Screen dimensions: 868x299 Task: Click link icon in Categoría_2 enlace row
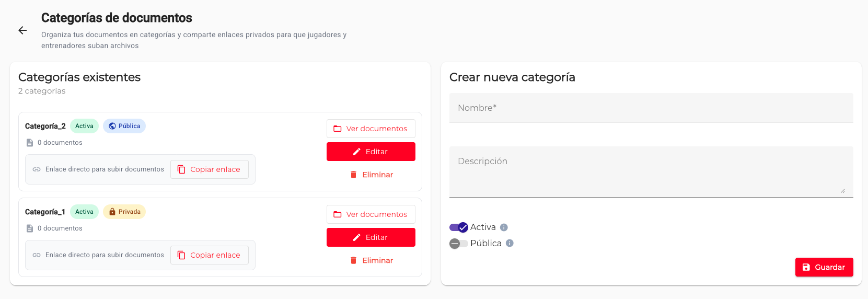pos(37,169)
